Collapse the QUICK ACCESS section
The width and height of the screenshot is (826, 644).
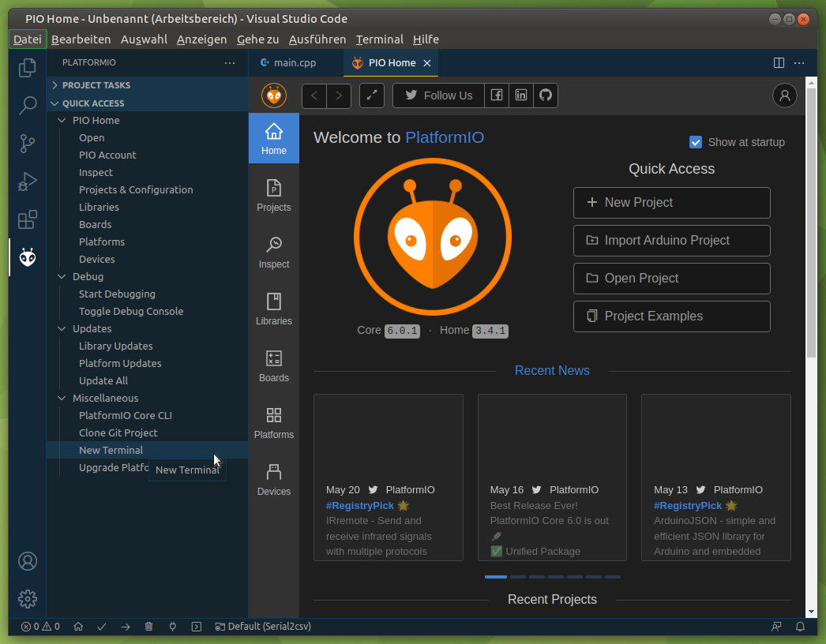148,103
